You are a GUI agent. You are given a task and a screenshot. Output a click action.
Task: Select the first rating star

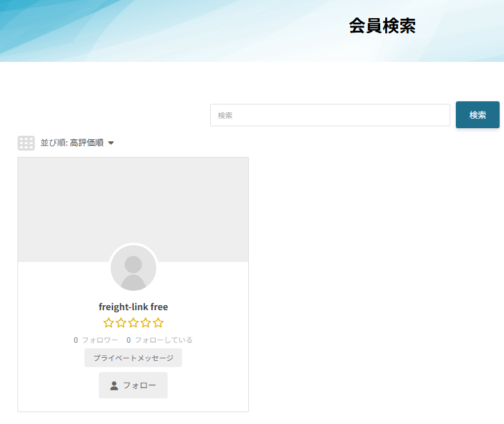109,323
